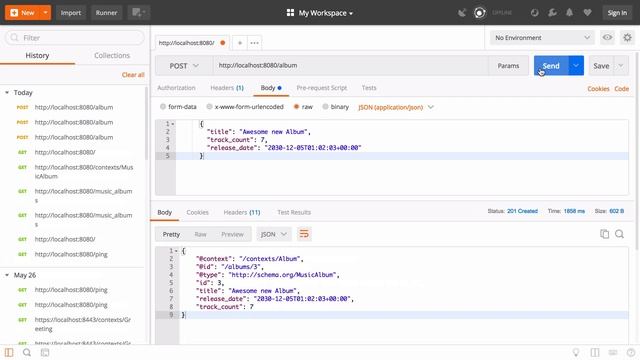Open the No Environment dropdown
The height and width of the screenshot is (360, 640).
(542, 38)
